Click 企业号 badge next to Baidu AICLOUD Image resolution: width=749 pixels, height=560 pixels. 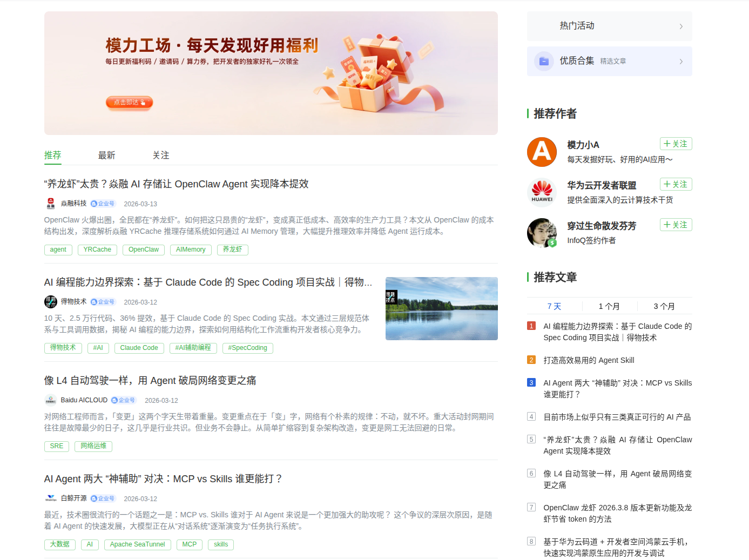[124, 400]
